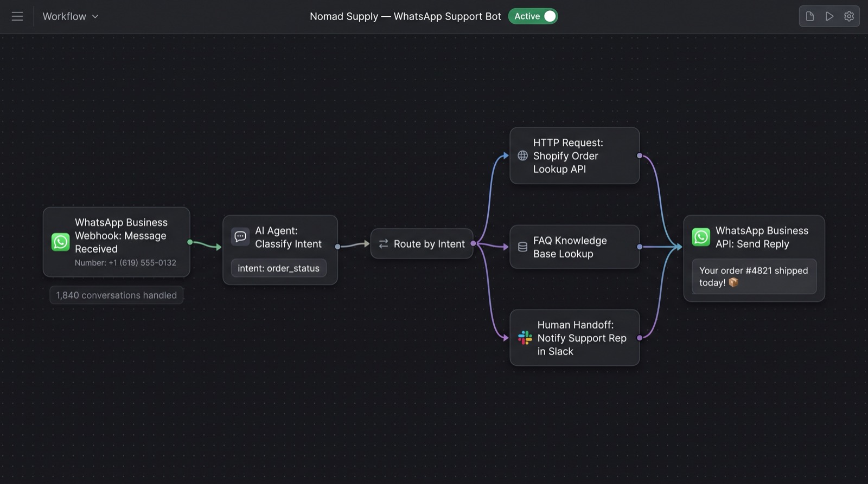Select WhatsApp Business API: Send Reply label

(762, 237)
